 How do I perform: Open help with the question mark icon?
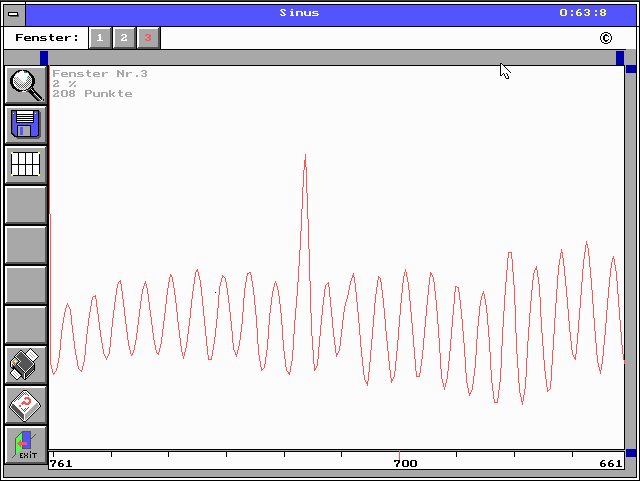click(x=27, y=405)
